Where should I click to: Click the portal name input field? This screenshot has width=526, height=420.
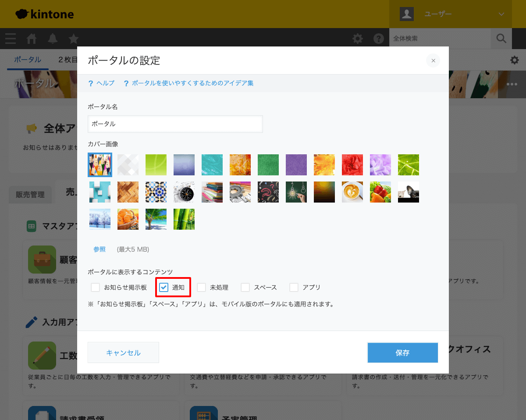175,124
